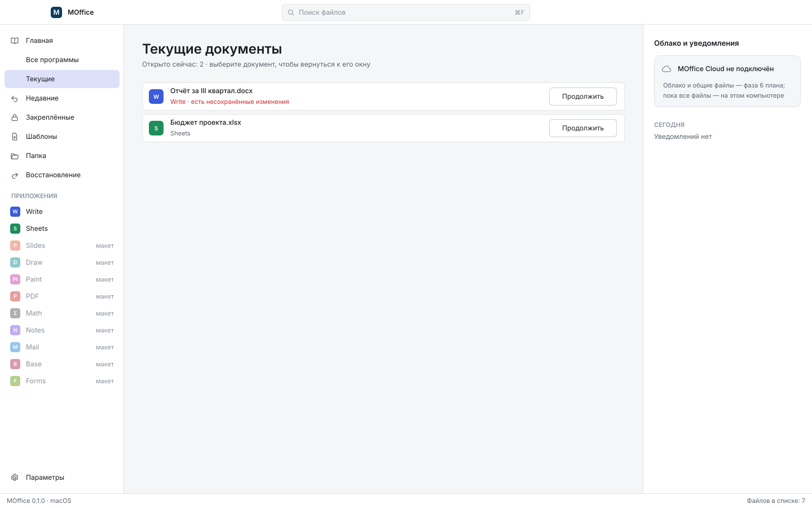Click the red unsaved changes warning text
Image resolution: width=812 pixels, height=508 pixels.
230,102
